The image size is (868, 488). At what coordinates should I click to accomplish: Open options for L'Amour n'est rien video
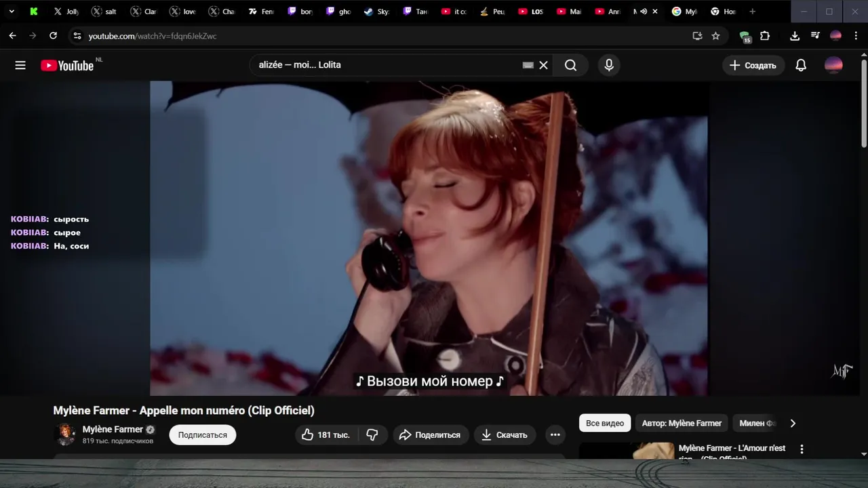click(x=802, y=449)
